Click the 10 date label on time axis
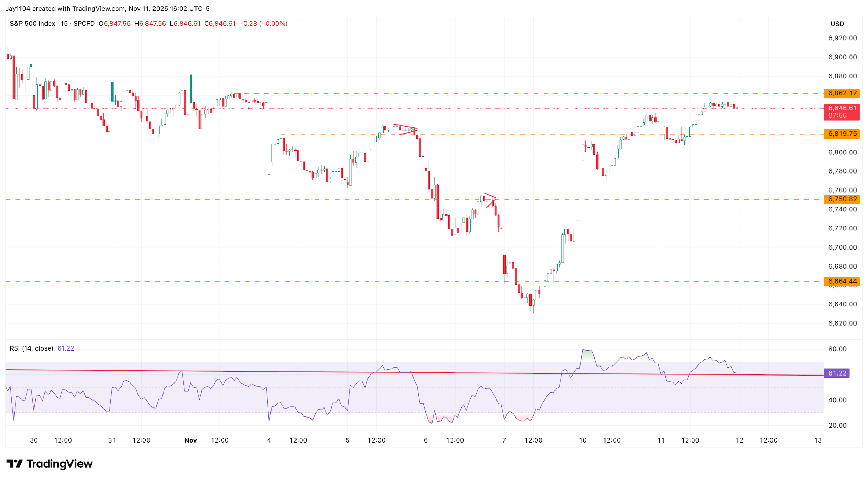The height and width of the screenshot is (480, 868). coord(583,440)
